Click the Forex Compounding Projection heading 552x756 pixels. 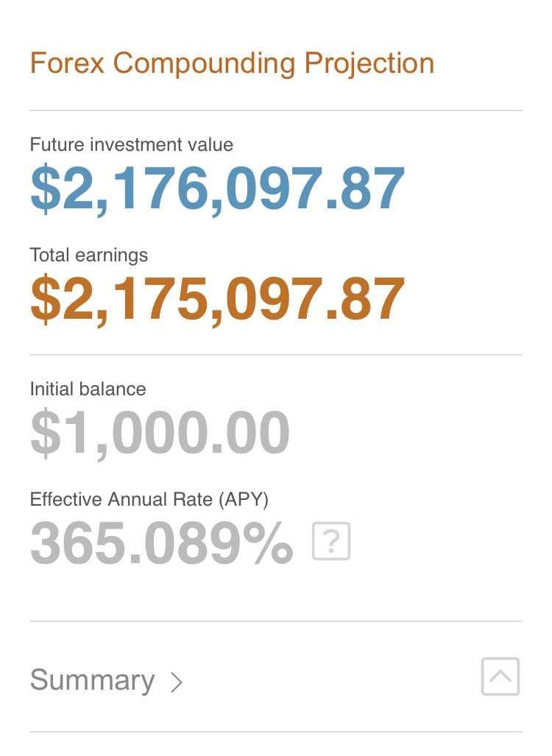click(232, 63)
